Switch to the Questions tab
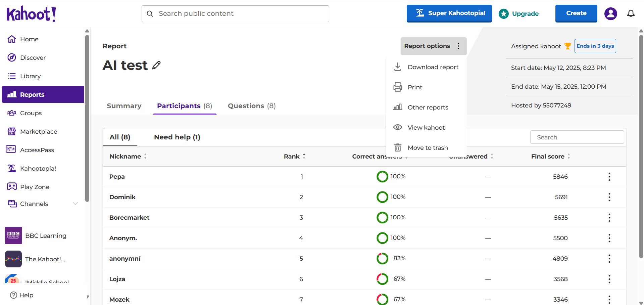This screenshot has height=305, width=644. point(251,106)
